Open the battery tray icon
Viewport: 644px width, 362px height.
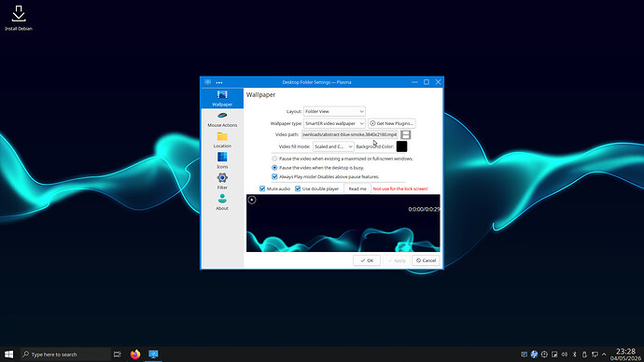pyautogui.click(x=584, y=355)
